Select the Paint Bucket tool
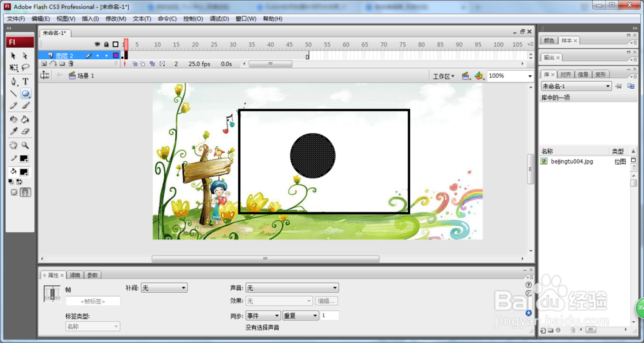644x343 pixels. click(26, 120)
